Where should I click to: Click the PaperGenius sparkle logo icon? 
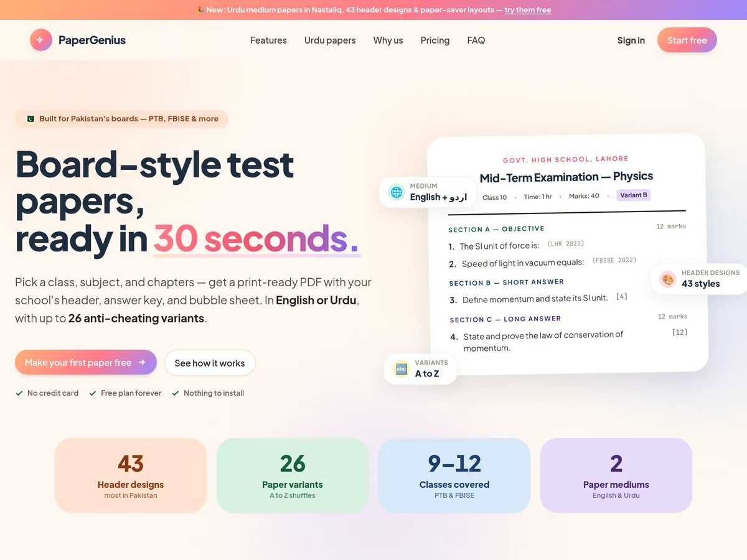[x=41, y=40]
